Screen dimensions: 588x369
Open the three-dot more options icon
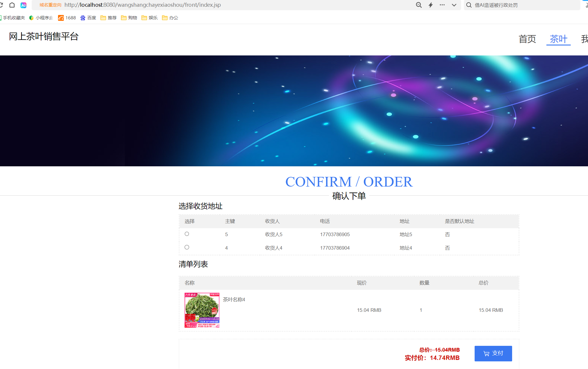pos(442,5)
